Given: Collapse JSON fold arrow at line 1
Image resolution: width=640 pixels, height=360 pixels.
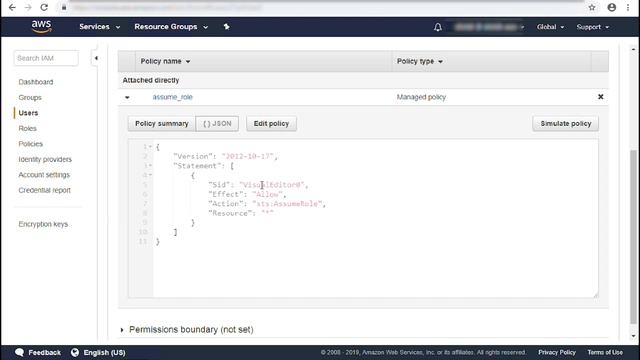Looking at the screenshot, I should (x=150, y=147).
